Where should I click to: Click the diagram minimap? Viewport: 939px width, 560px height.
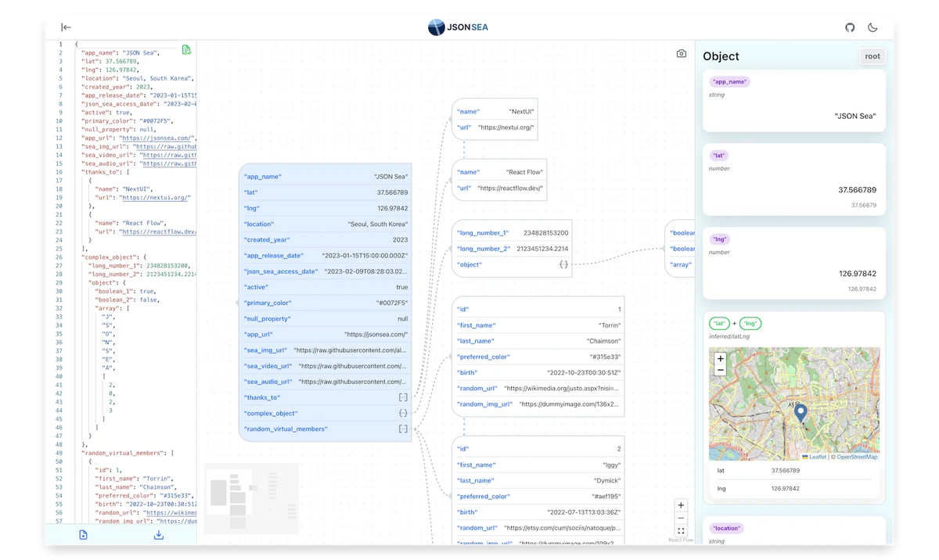pyautogui.click(x=251, y=498)
